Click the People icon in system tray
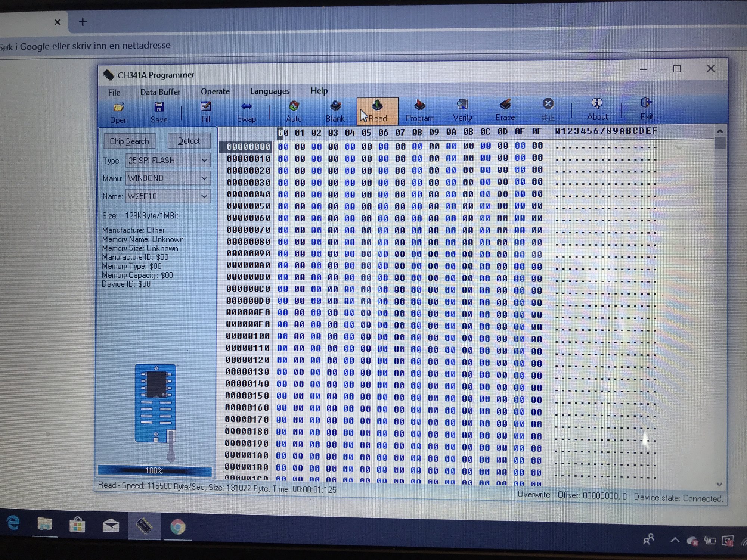This screenshot has height=560, width=747. pyautogui.click(x=648, y=539)
